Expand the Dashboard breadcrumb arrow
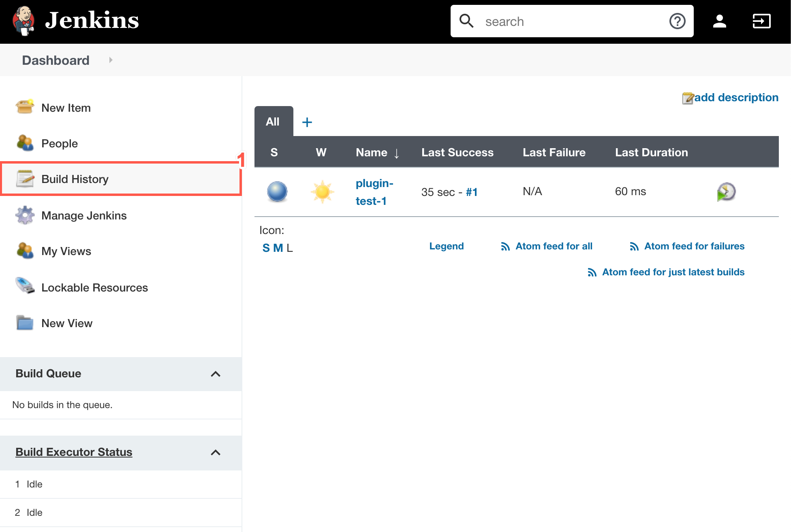 (111, 60)
